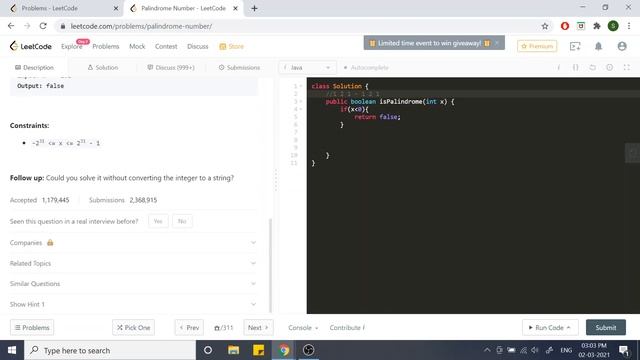
Task: Dismiss the giveaway banner
Action: 497,43
